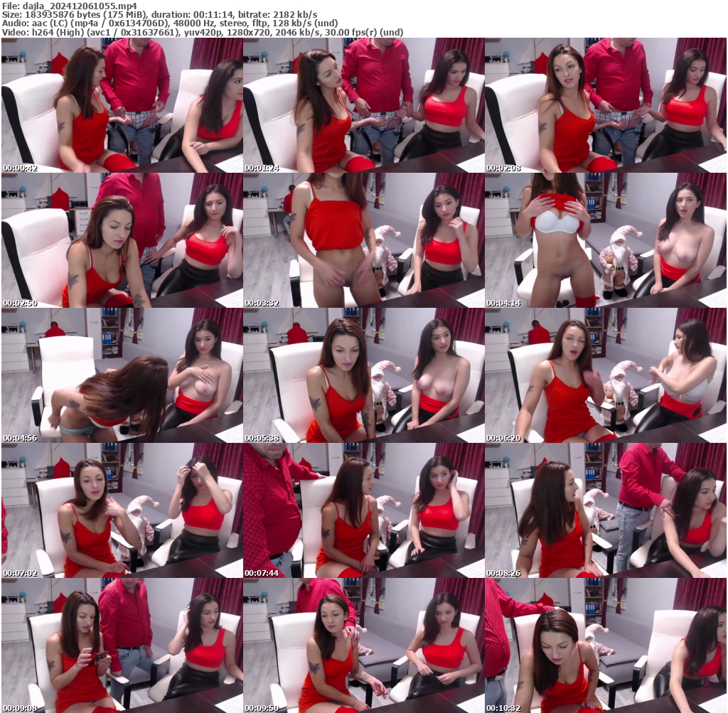Screen dimensions: 728x713
Task: Open the thumbnail at timestamp 00:02:50
Action: pos(121,240)
